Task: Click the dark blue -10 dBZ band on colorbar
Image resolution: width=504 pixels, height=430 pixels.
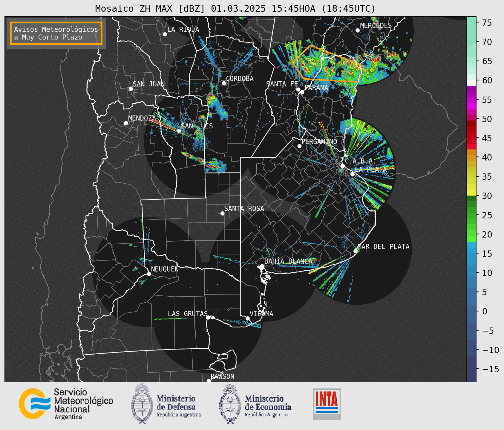Action: point(471,350)
